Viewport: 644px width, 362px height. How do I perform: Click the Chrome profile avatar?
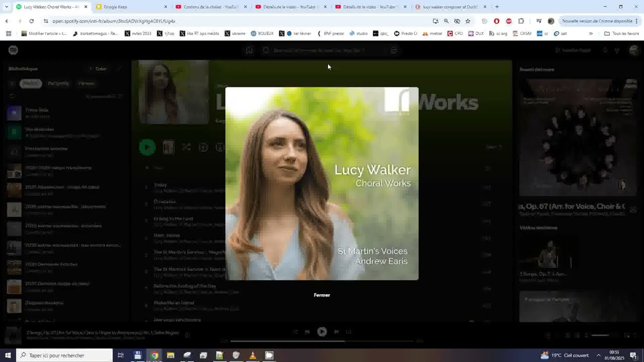point(551,21)
